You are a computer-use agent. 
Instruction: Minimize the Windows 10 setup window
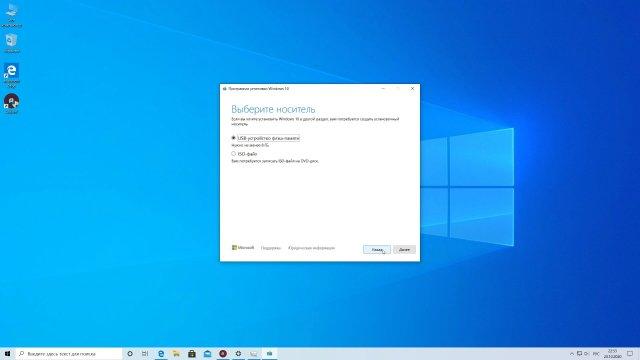(383, 89)
